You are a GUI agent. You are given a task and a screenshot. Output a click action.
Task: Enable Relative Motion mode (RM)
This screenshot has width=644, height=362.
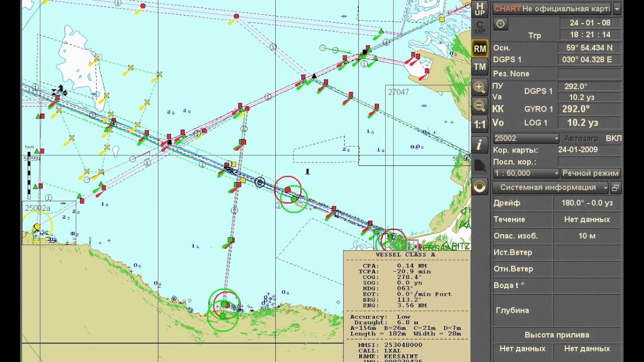(x=480, y=48)
